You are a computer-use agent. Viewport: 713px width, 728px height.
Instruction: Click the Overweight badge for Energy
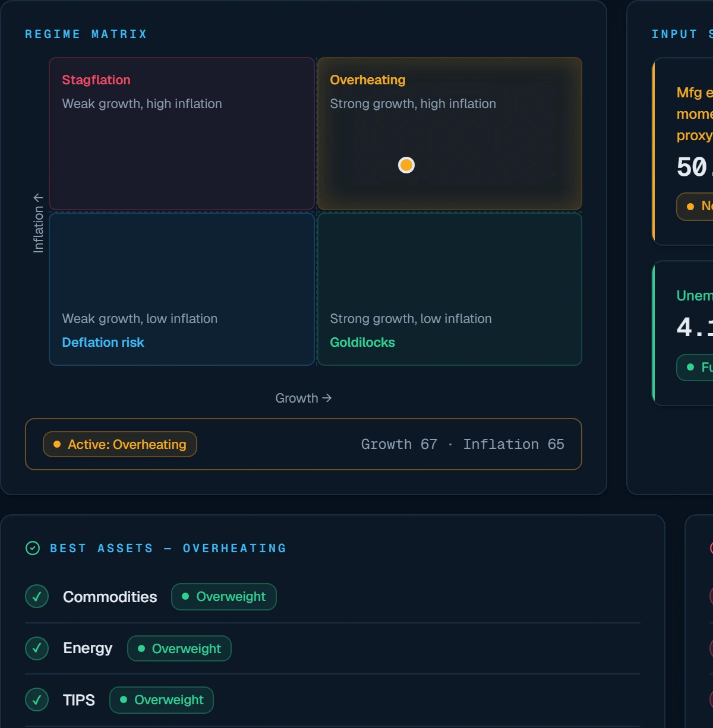coord(179,648)
